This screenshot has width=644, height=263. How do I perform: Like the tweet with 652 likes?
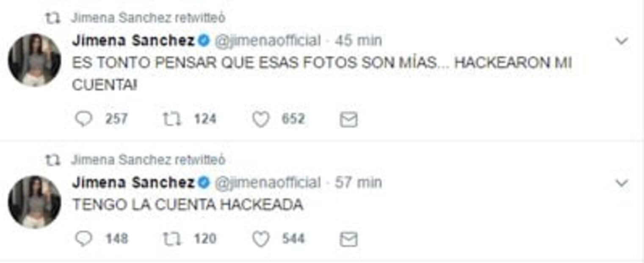pos(261,120)
